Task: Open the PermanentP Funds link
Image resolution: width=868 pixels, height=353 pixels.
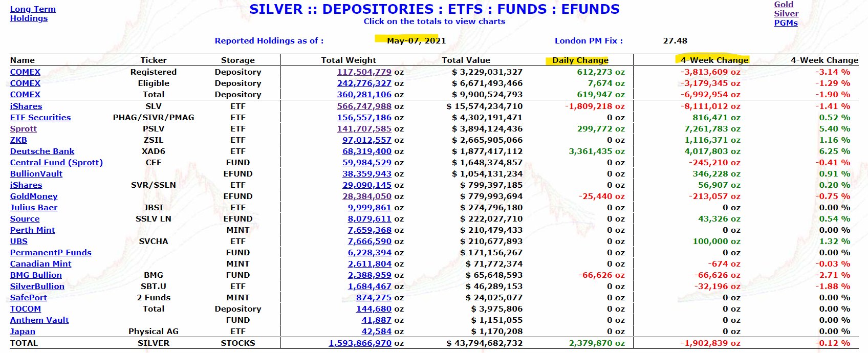Action: point(51,253)
